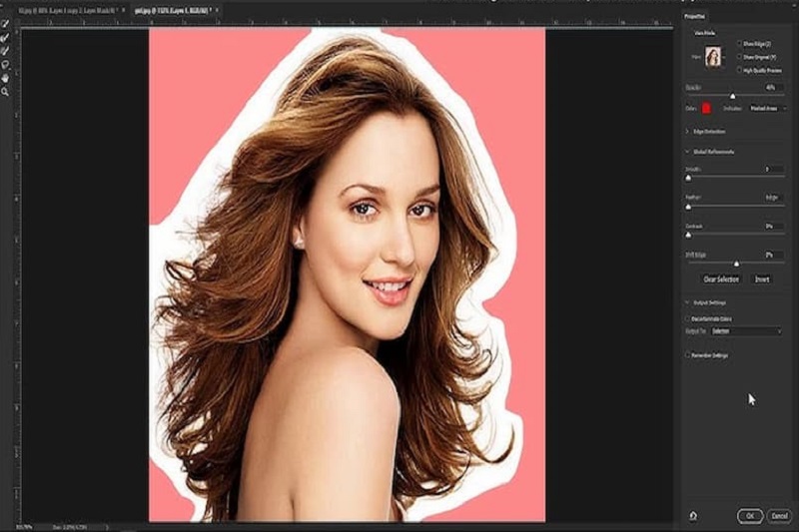The image size is (799, 532).
Task: Select the Lasso tool
Action: coord(5,65)
